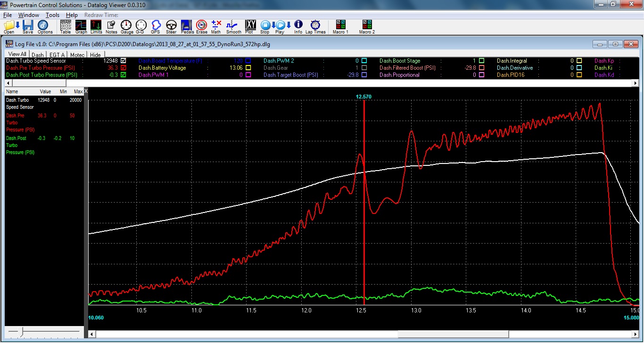Screen dimensions: 644x343
Task: Open the Gauge view from toolbar
Action: pyautogui.click(x=126, y=26)
